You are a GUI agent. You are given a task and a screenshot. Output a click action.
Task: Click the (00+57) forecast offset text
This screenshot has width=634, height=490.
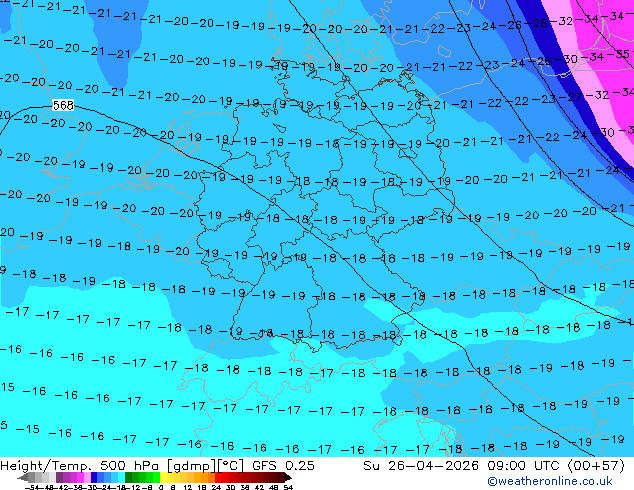[x=596, y=465]
